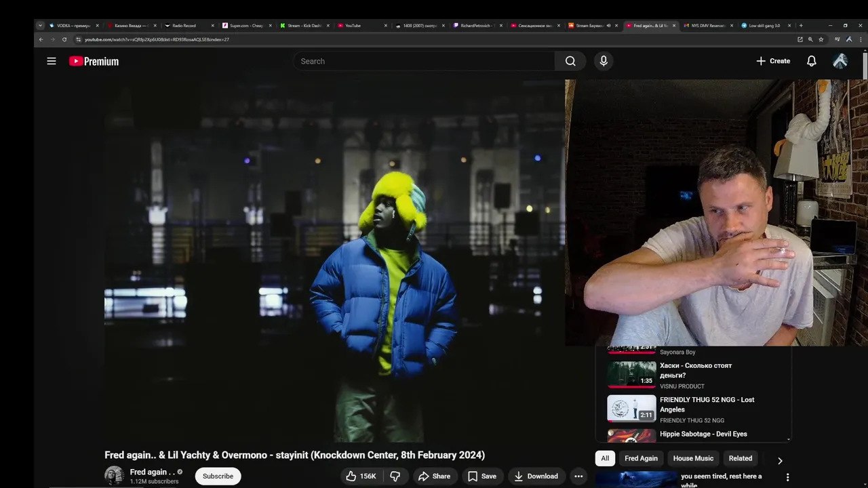Viewport: 868px width, 488px height.
Task: Open the Create menu button
Action: (773, 61)
